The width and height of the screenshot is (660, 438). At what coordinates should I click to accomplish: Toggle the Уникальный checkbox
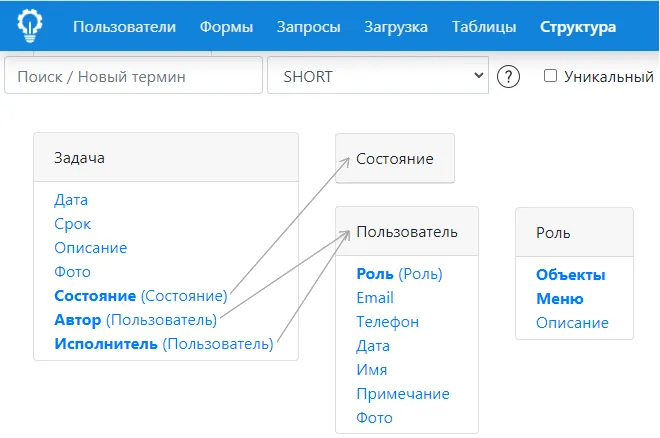pos(550,76)
